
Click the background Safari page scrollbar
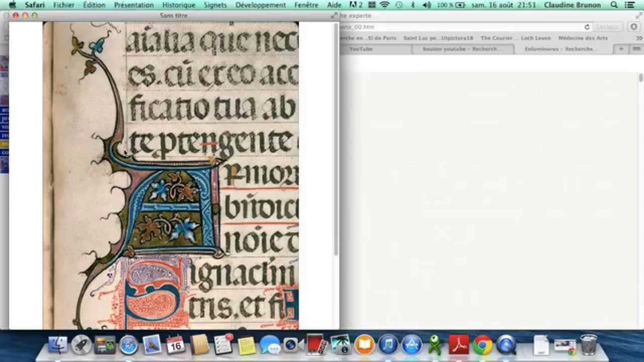pyautogui.click(x=640, y=77)
